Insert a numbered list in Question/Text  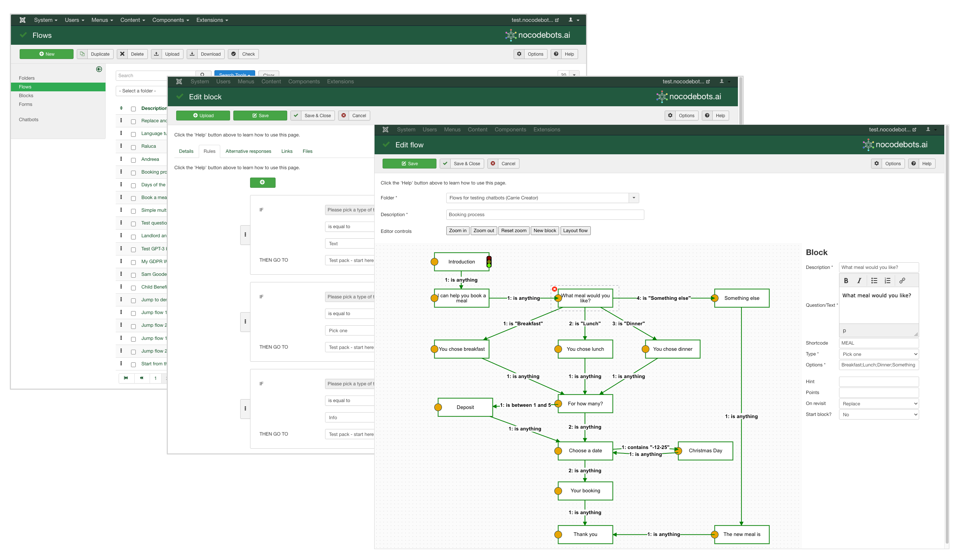coord(887,281)
